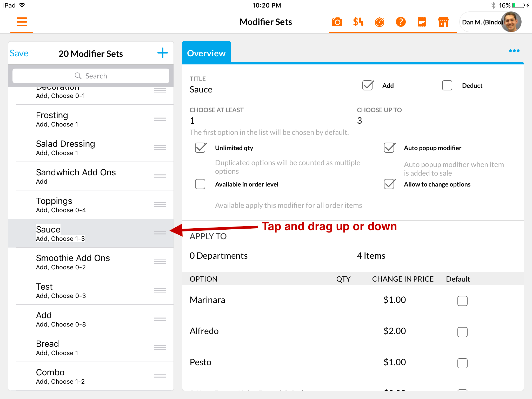Open the 4 Items list
Viewport: 532px width, 399px height.
(371, 256)
